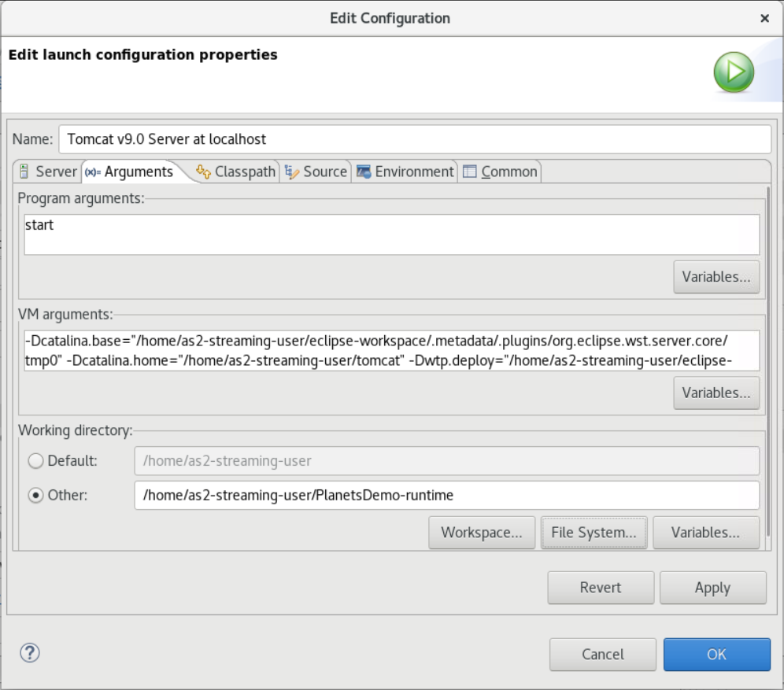Open the Source tab

[316, 172]
